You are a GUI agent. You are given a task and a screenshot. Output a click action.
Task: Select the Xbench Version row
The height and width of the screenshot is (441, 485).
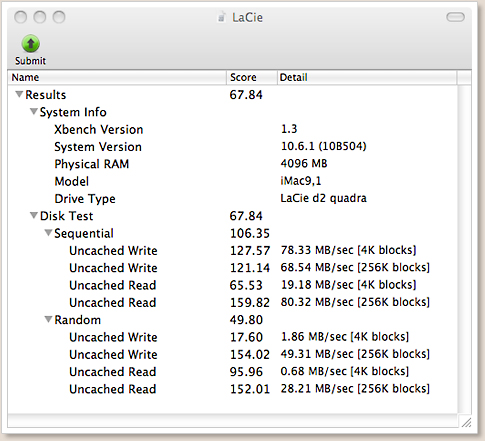[232, 129]
